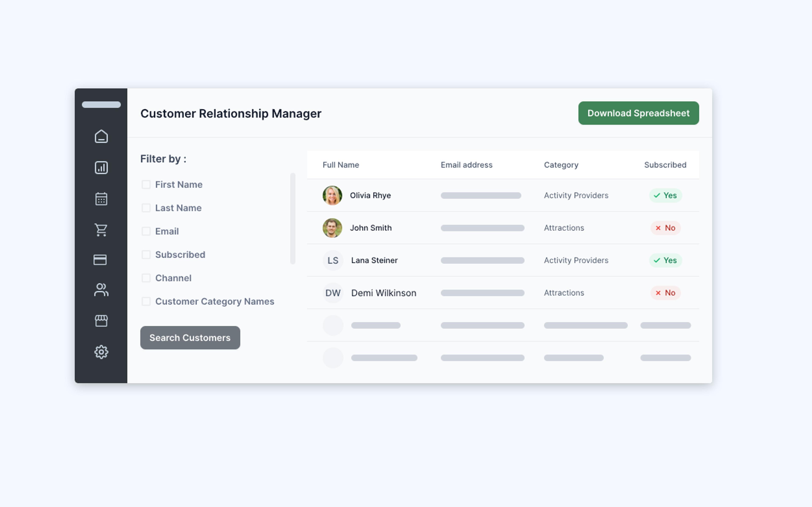Open the settings gear icon
812x507 pixels.
(101, 352)
